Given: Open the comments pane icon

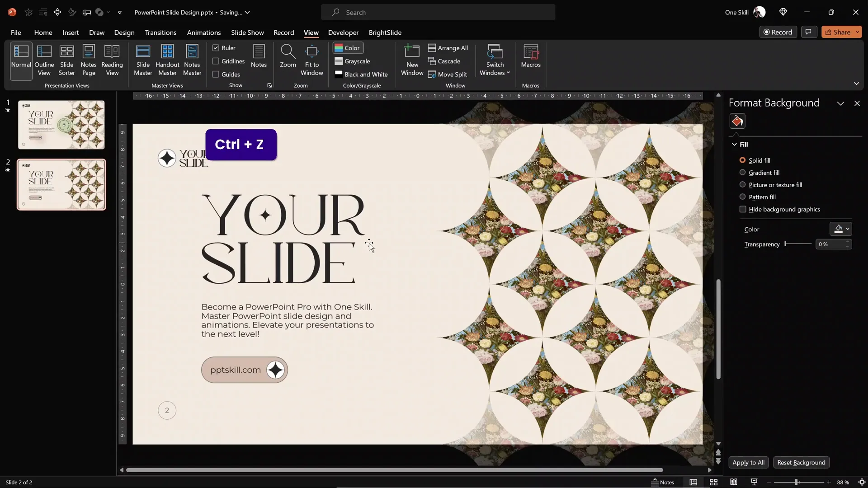Looking at the screenshot, I should [x=809, y=32].
